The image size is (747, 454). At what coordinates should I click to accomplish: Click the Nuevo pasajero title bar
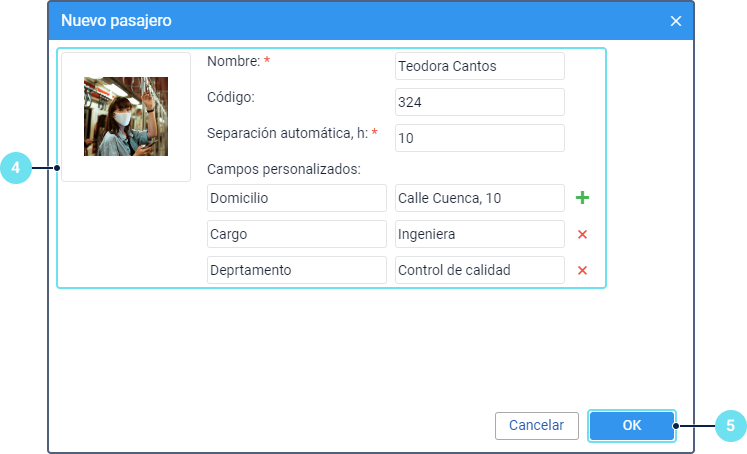pos(350,21)
